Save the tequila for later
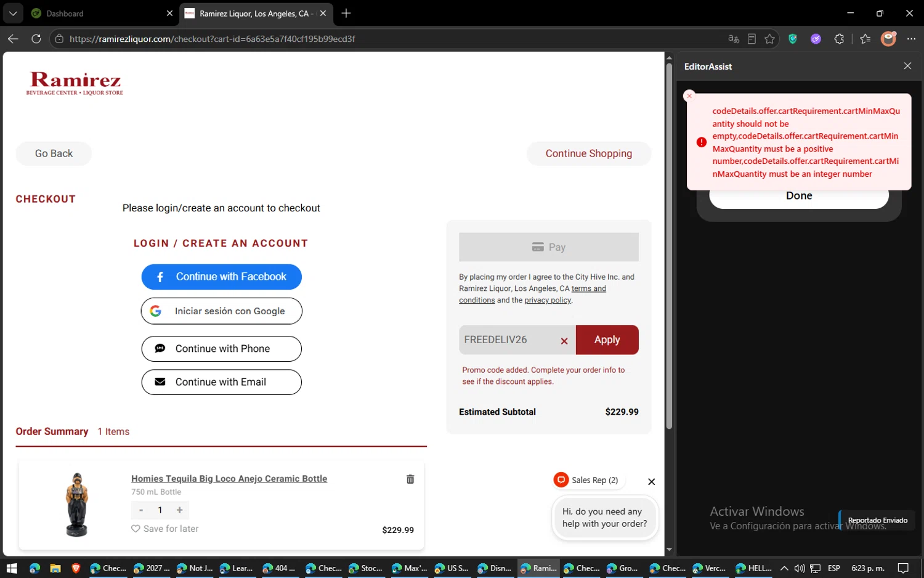 [x=165, y=529]
